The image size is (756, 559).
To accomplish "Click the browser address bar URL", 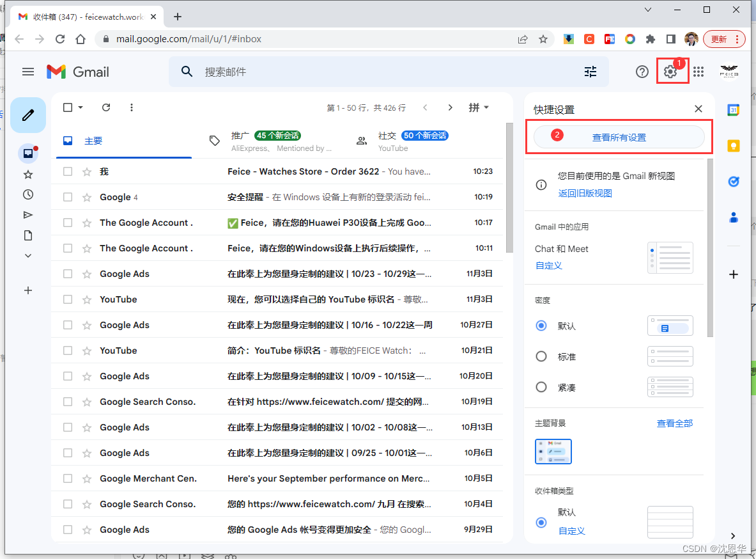I will (189, 39).
